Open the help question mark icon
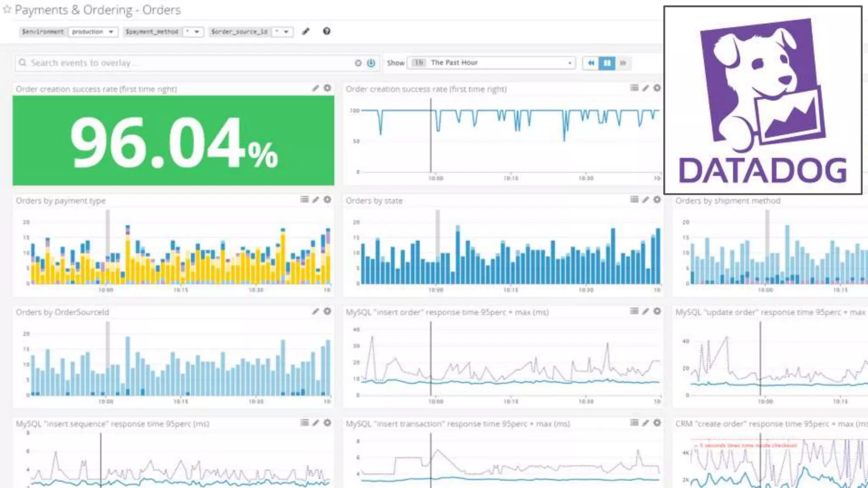 pos(326,31)
